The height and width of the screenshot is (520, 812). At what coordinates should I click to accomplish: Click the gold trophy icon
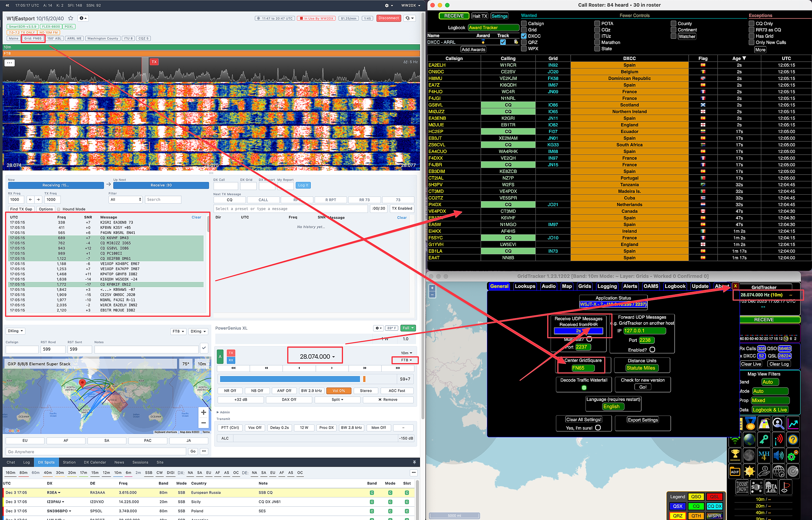click(x=735, y=456)
